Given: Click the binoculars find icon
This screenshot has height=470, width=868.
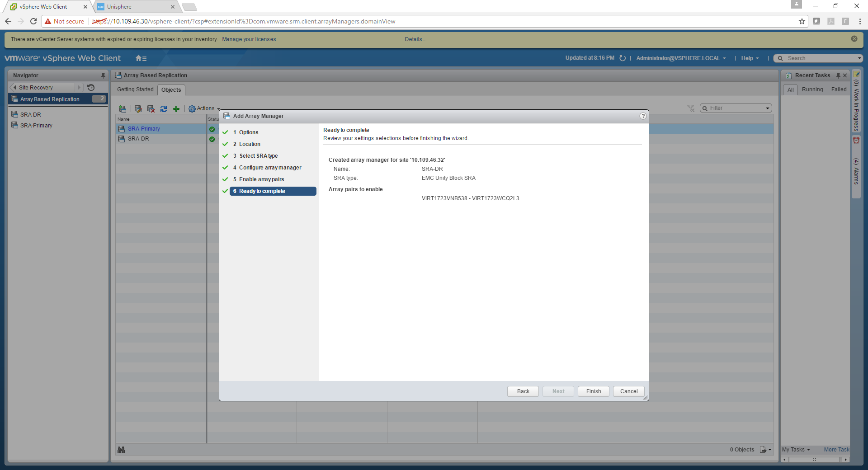Looking at the screenshot, I should pyautogui.click(x=121, y=450).
